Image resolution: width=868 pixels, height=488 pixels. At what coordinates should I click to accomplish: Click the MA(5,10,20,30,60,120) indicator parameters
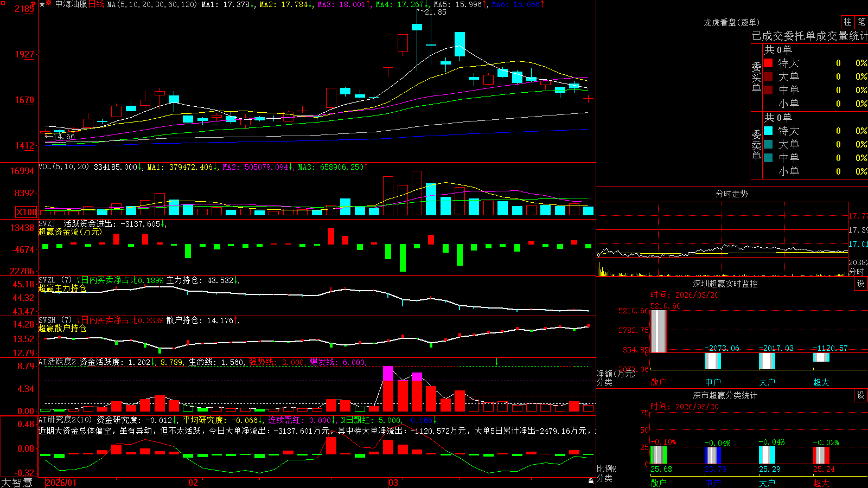(152, 4)
